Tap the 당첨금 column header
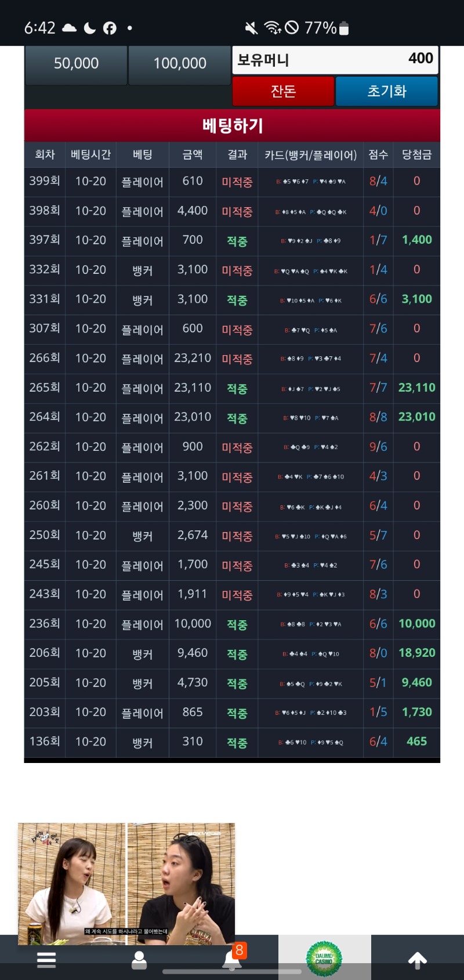Screen dimensions: 464x980 [416, 155]
